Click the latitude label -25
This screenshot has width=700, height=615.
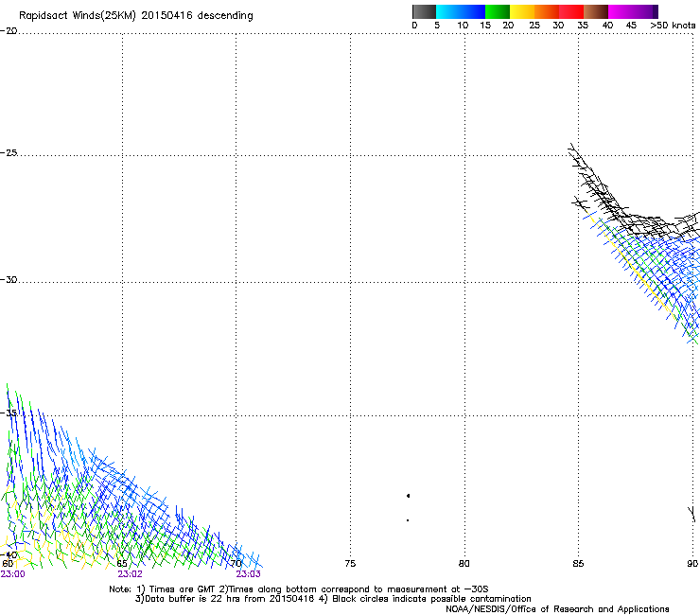[9, 152]
